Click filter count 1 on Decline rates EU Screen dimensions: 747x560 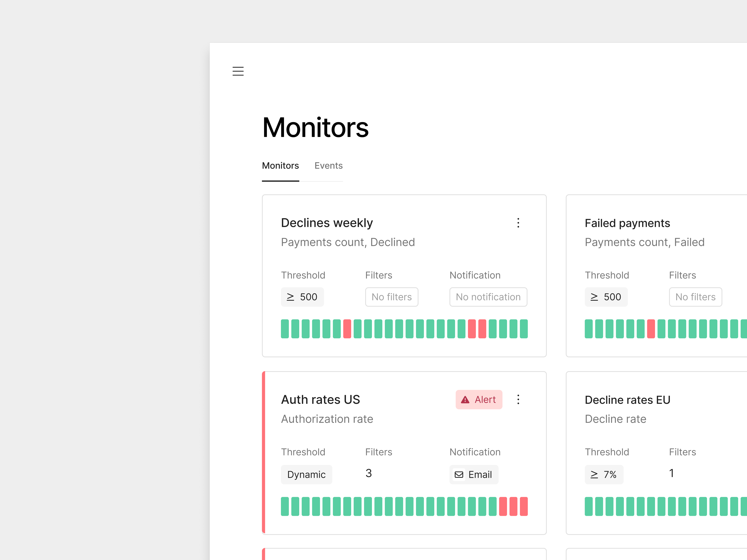click(x=672, y=473)
